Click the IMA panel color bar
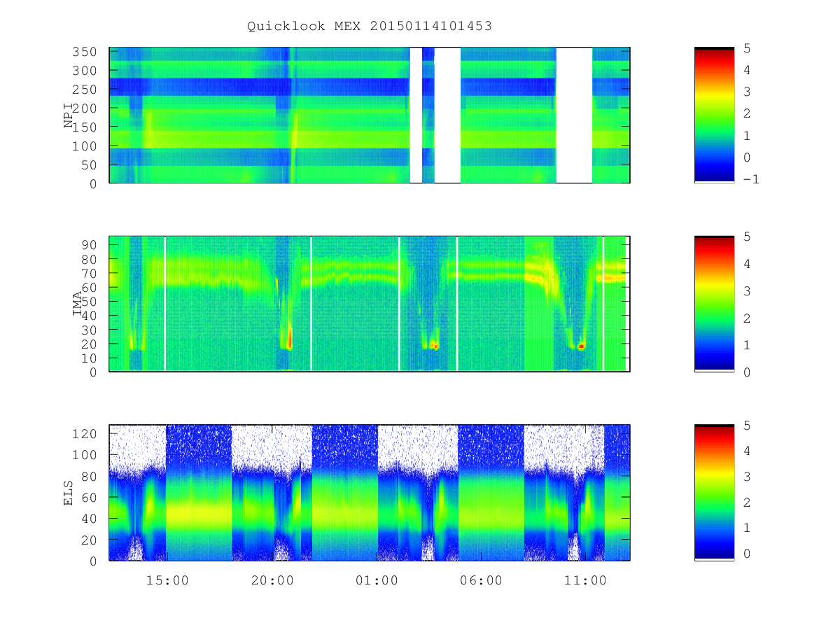This screenshot has height=630, width=840. pos(714,304)
